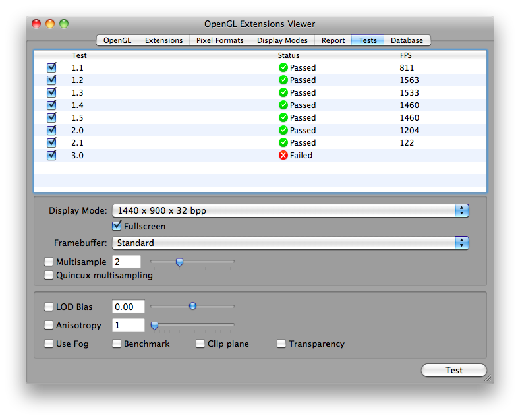
Task: Click the green Passed icon for test 1.1
Action: coord(283,67)
